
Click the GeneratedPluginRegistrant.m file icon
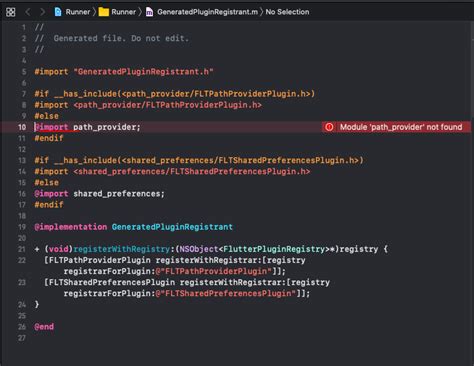(x=149, y=12)
